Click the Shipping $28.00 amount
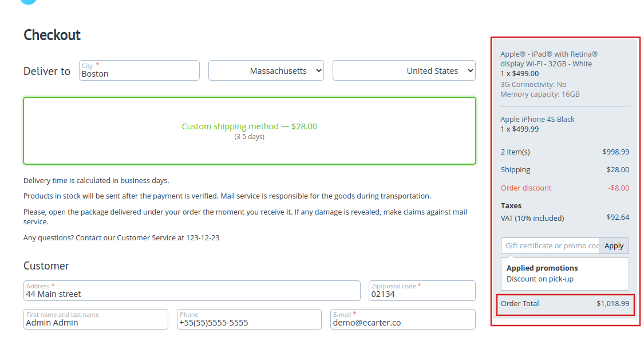The width and height of the screenshot is (644, 341). [618, 169]
